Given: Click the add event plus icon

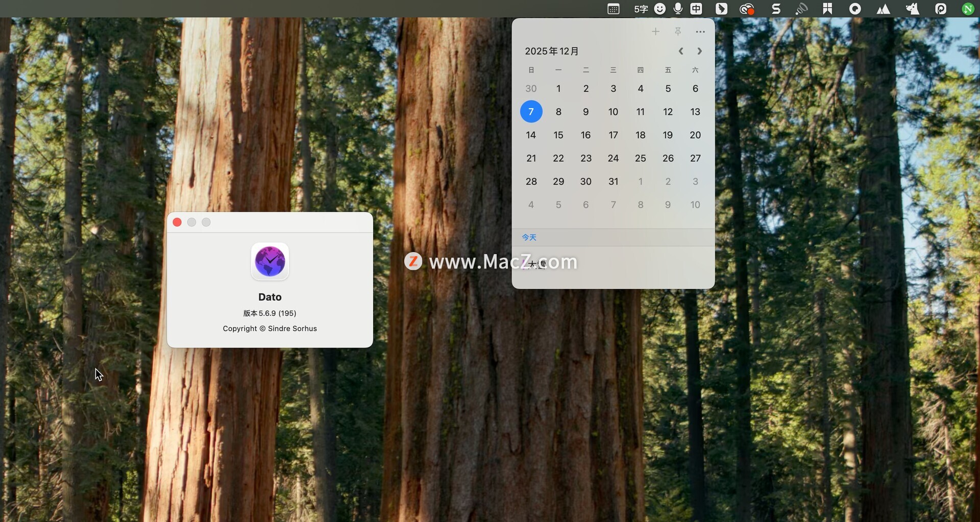Looking at the screenshot, I should (655, 32).
